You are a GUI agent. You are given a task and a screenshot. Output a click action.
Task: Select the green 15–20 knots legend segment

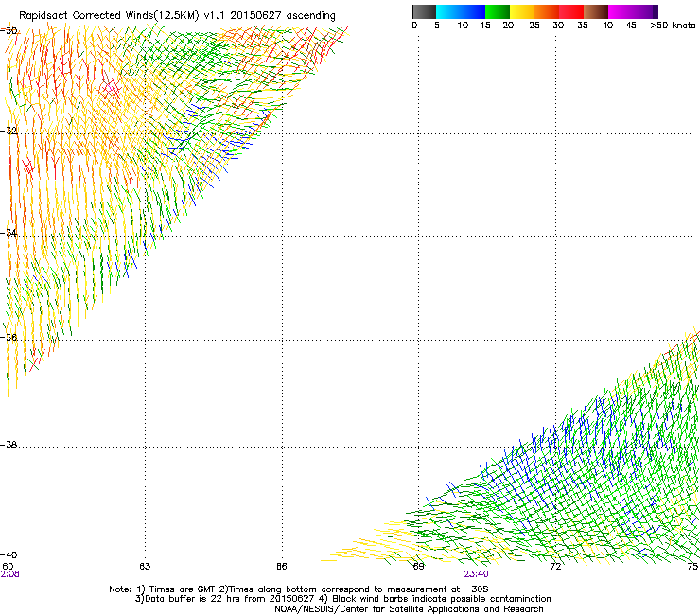(498, 11)
